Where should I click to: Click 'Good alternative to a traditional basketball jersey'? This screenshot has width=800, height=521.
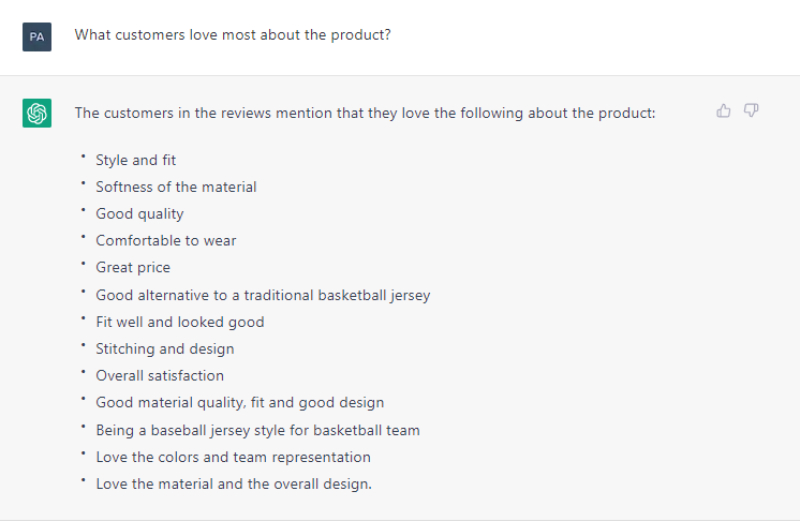(263, 295)
